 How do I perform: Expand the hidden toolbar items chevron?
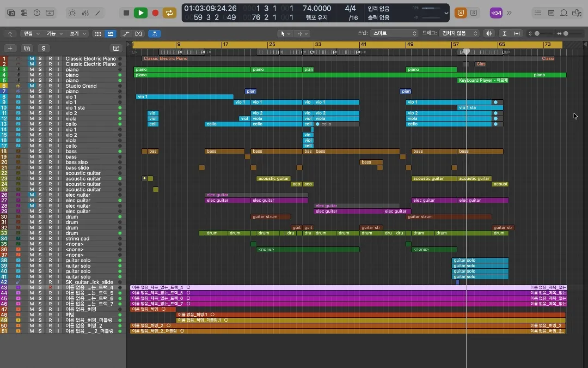coord(509,13)
